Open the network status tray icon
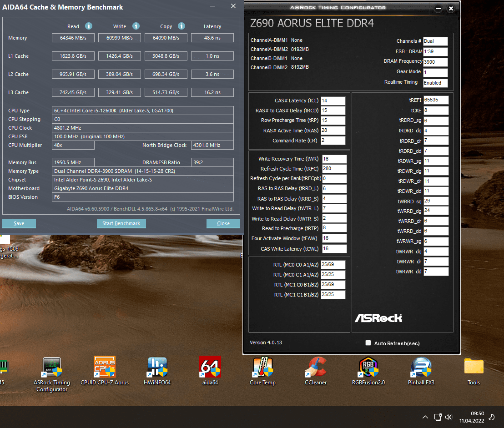This screenshot has height=428, width=504. tap(438, 417)
